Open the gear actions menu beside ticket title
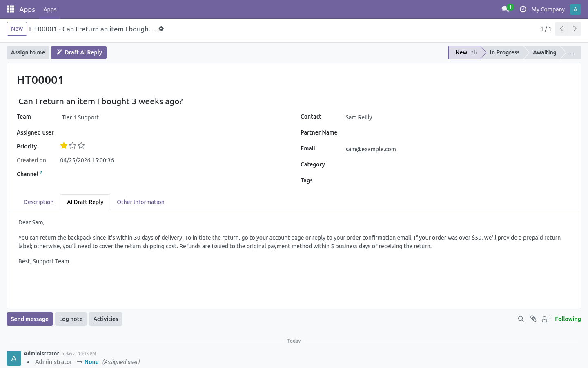Image resolution: width=588 pixels, height=368 pixels. [161, 29]
